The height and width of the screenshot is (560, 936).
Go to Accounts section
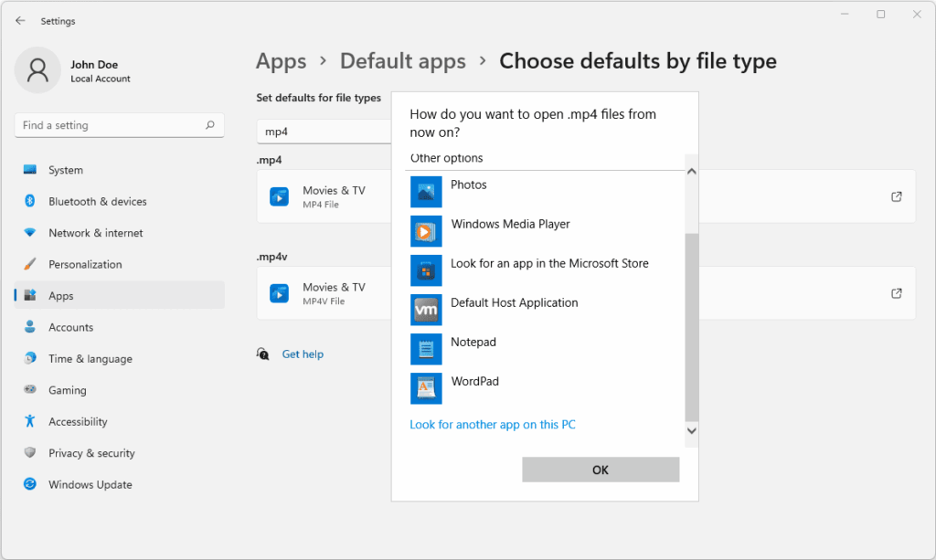(x=120, y=327)
